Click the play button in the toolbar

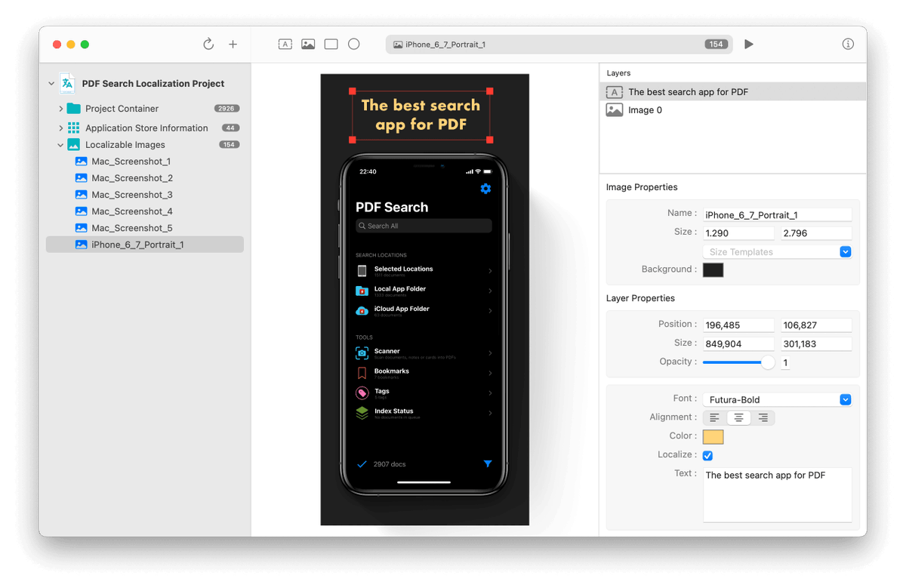tap(749, 45)
